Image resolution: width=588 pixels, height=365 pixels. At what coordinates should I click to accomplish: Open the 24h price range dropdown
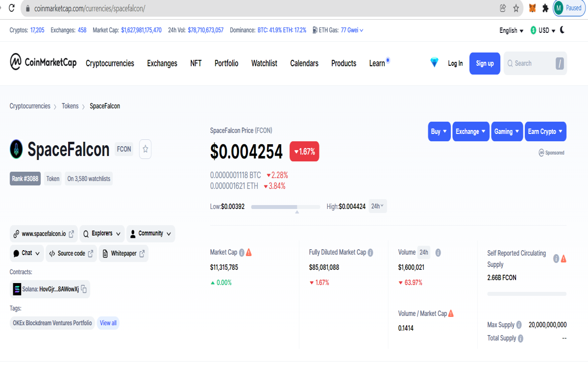point(377,206)
